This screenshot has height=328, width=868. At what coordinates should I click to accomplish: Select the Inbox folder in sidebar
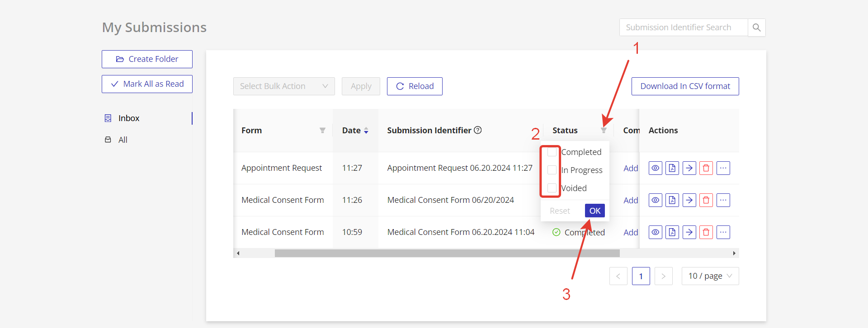(129, 118)
